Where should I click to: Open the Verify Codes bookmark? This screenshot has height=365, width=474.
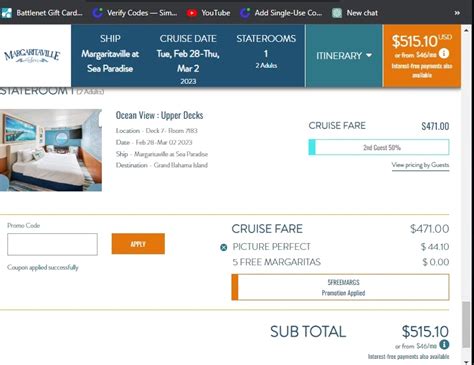click(x=135, y=13)
